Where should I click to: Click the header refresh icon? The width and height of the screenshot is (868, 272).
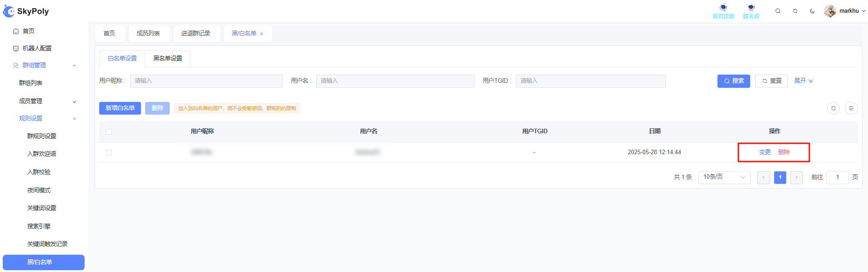tap(795, 11)
